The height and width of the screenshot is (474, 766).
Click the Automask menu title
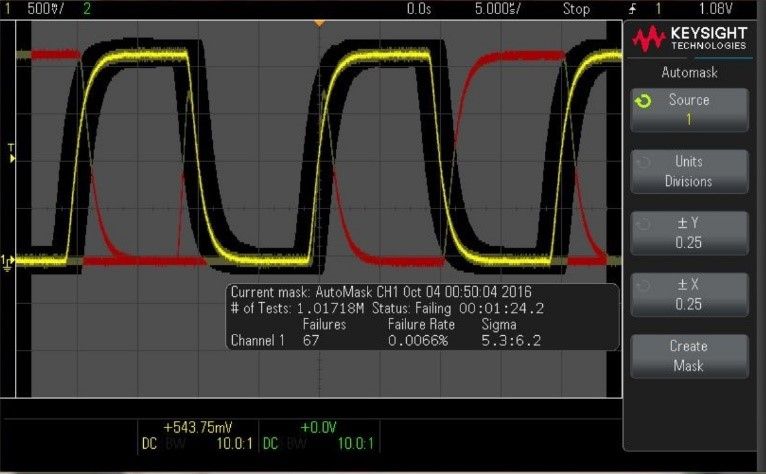(689, 73)
